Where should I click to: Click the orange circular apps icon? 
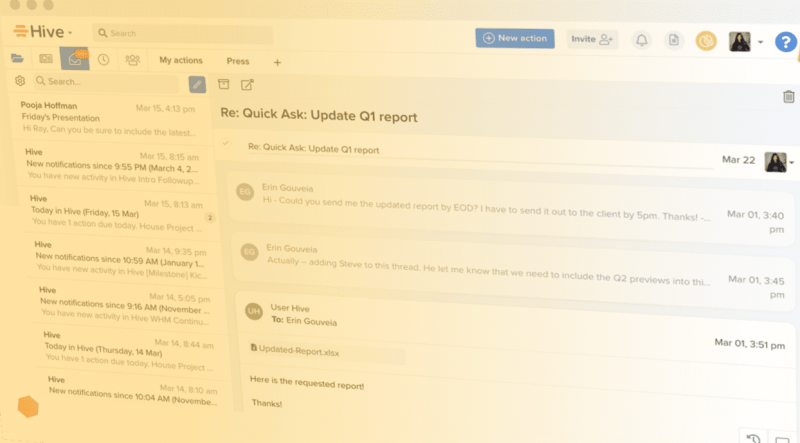[706, 41]
